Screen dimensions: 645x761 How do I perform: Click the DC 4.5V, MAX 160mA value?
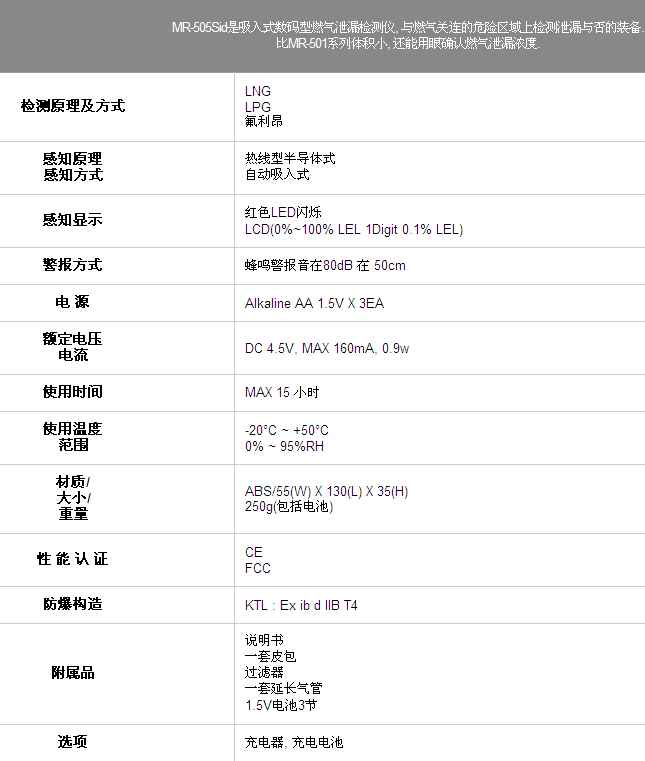[x=327, y=348]
